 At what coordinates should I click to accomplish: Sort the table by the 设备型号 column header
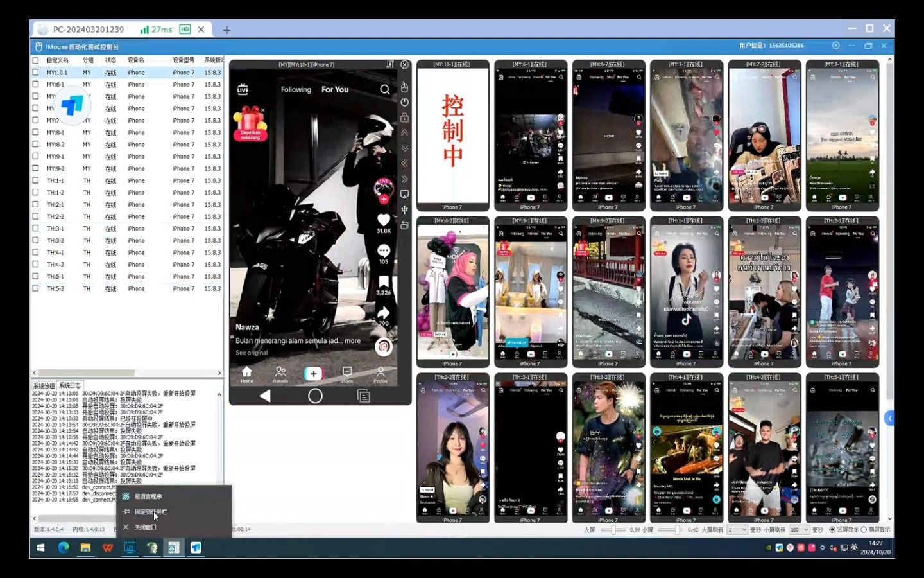[x=184, y=60]
